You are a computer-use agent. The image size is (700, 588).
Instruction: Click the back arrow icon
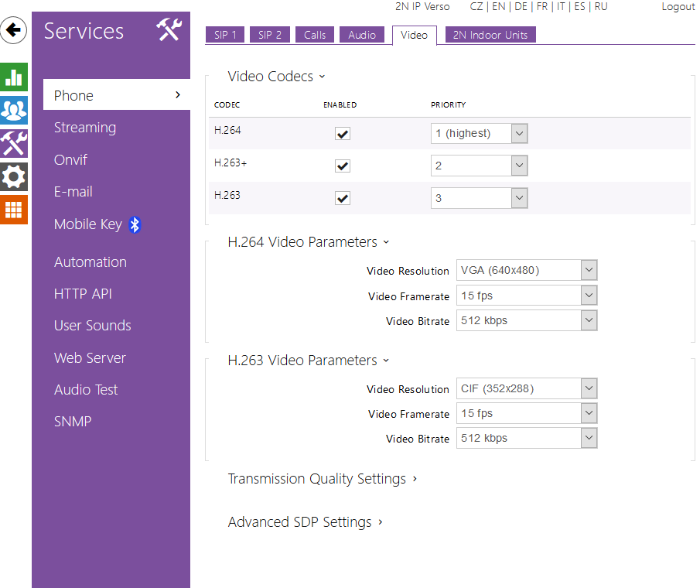click(x=14, y=31)
